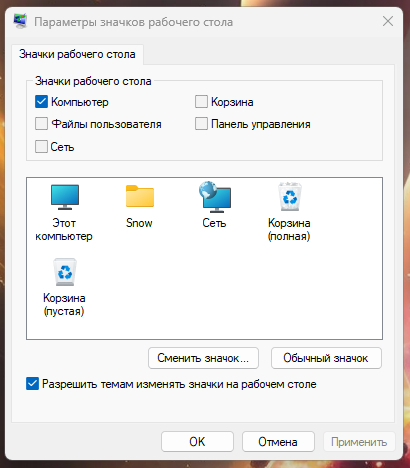Click the Применить button
Image resolution: width=410 pixels, height=468 pixels.
click(x=359, y=442)
